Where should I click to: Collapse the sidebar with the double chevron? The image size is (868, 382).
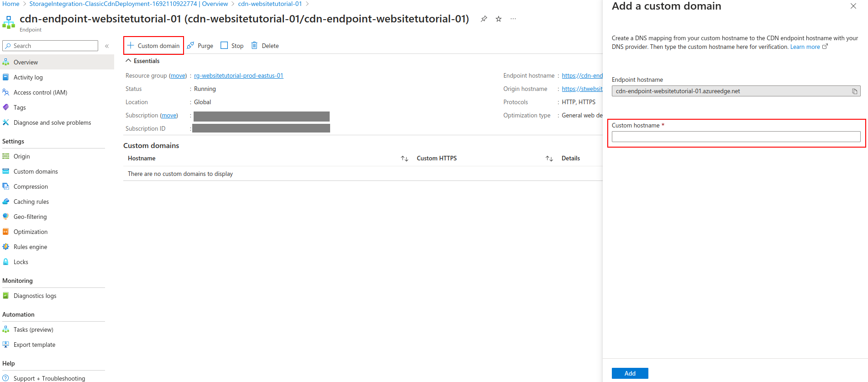pos(107,46)
